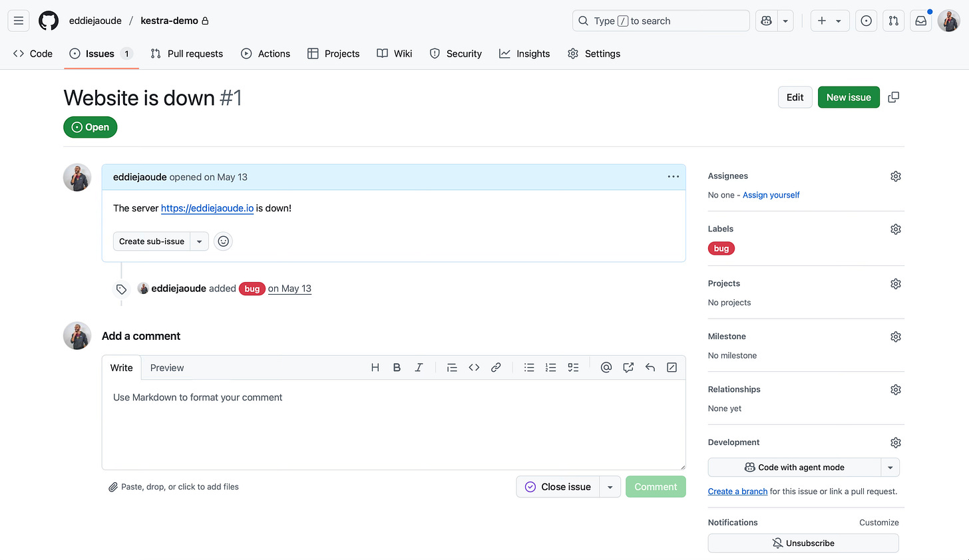Open pull requests shortcut icon in header

point(894,21)
